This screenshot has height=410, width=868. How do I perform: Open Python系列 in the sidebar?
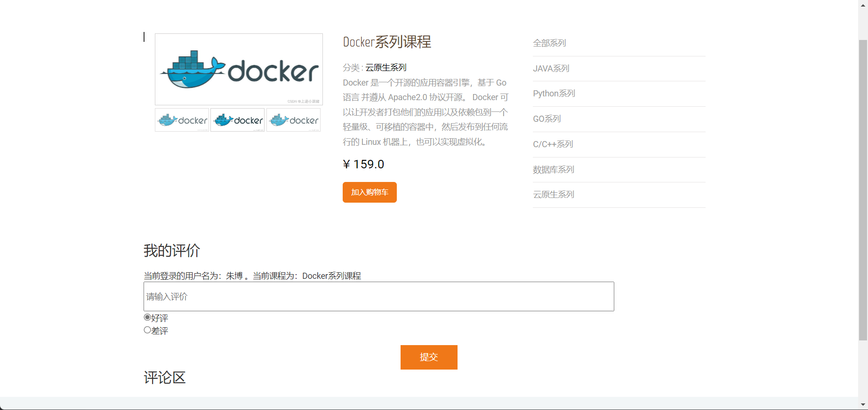(x=554, y=94)
